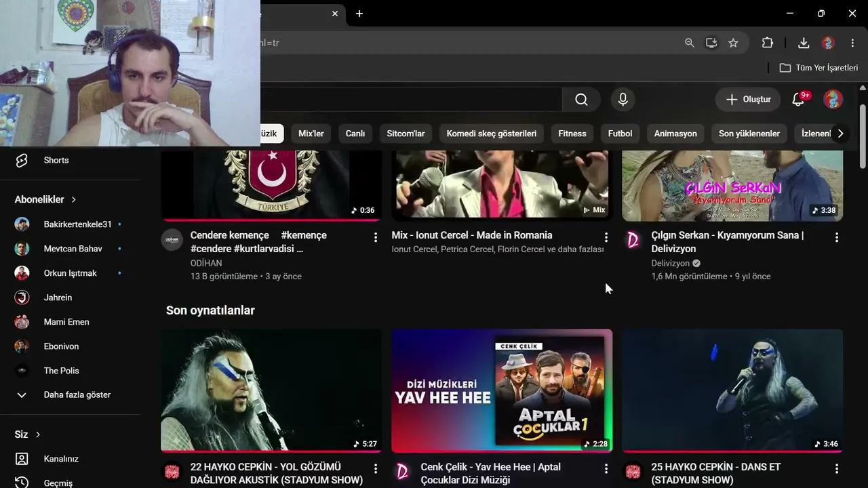Click the Oluştur create button
Screen dimensions: 868x488
(748, 100)
